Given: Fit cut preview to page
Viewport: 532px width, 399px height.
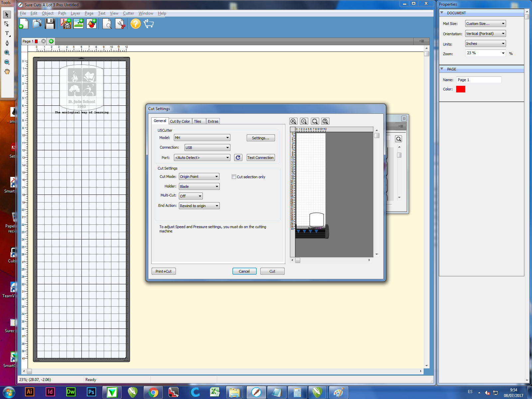Looking at the screenshot, I should [325, 121].
